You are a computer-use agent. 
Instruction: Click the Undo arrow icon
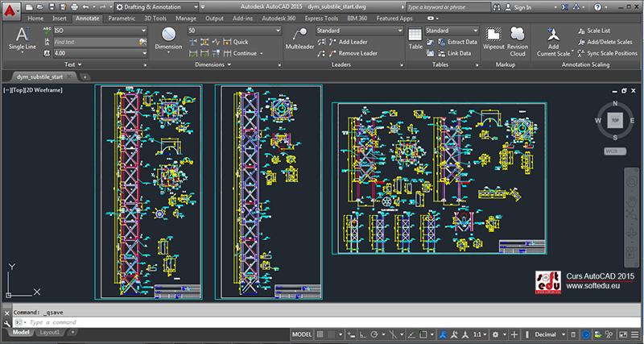point(85,7)
